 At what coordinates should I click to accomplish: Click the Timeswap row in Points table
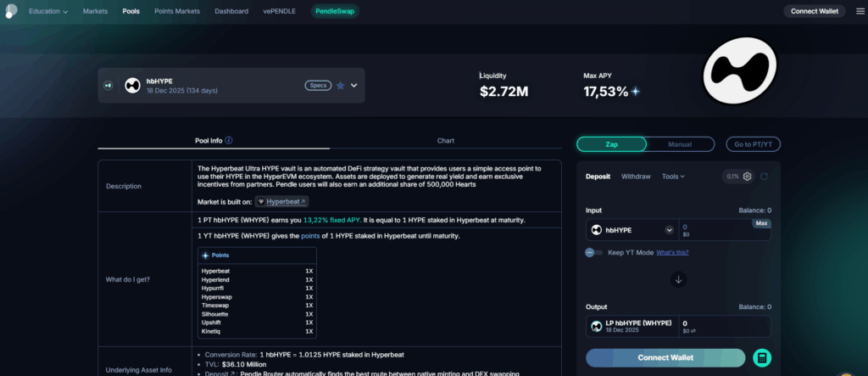pyautogui.click(x=258, y=305)
